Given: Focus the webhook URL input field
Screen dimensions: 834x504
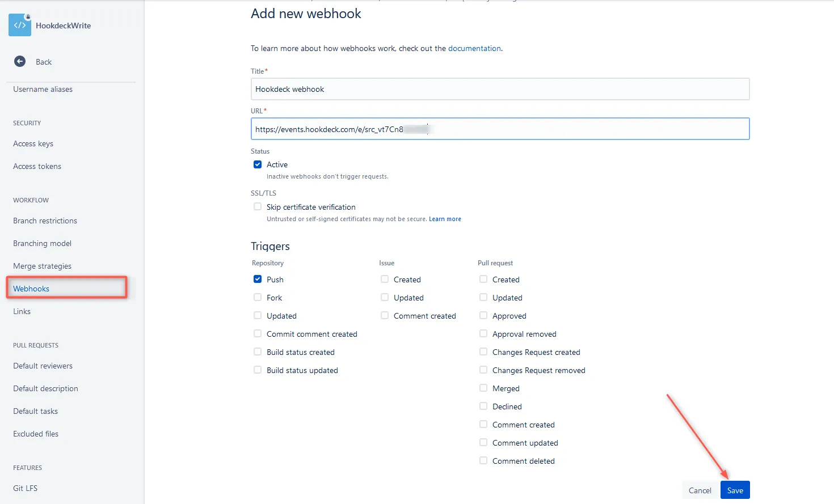Looking at the screenshot, I should [500, 129].
